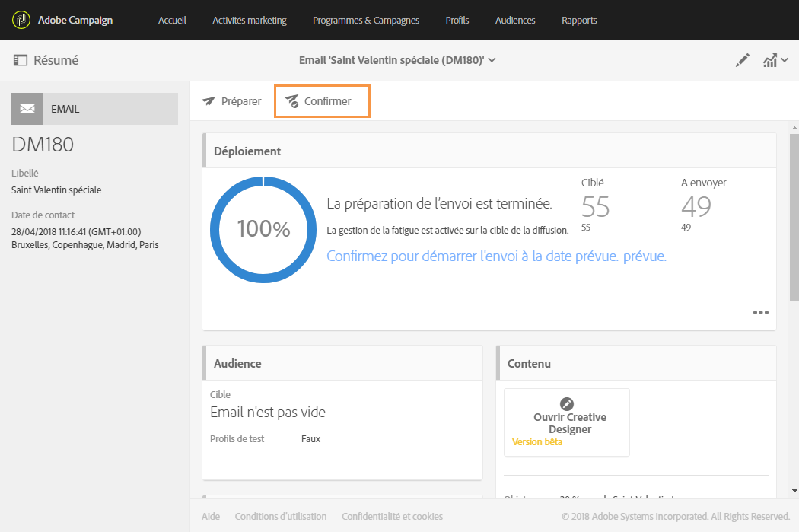Open the Résumé sidebar panel icon
The width and height of the screenshot is (799, 532).
pyautogui.click(x=21, y=60)
